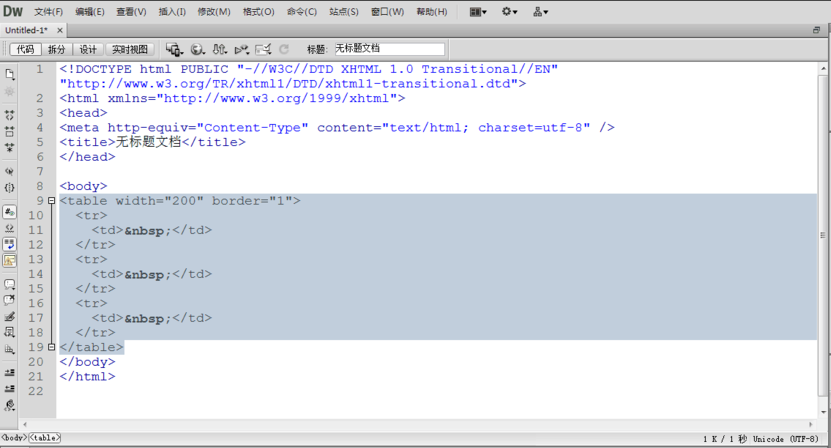Click the Preview in Browser globe icon
The image size is (831, 448).
198,49
